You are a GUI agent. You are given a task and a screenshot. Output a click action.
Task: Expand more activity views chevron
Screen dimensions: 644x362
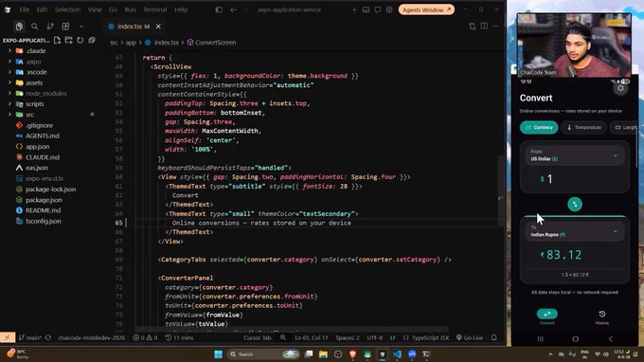[x=81, y=27]
